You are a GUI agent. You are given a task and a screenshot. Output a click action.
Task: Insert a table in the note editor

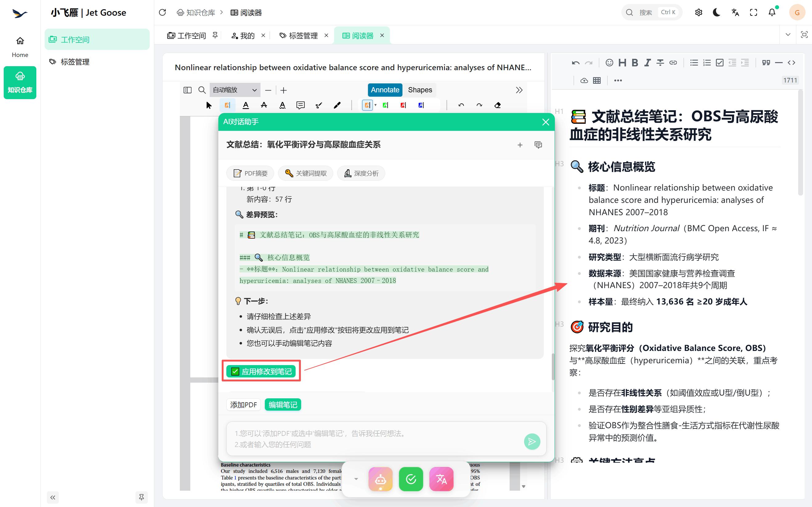[x=597, y=80]
